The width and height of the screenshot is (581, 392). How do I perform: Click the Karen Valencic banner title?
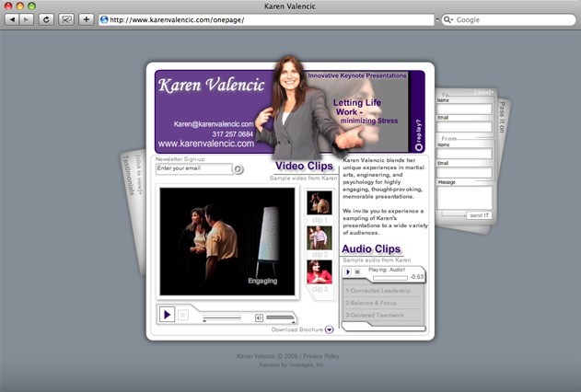pyautogui.click(x=211, y=86)
